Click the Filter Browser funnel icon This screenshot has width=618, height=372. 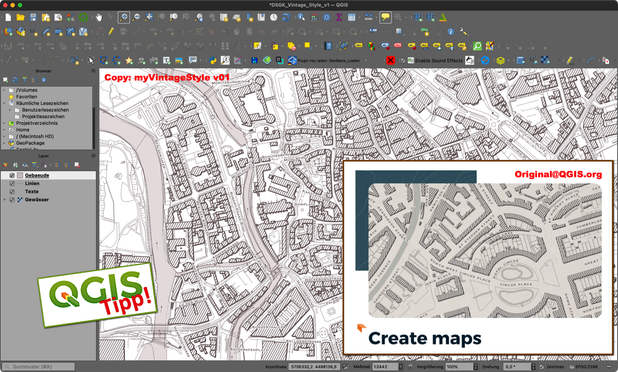click(24, 80)
